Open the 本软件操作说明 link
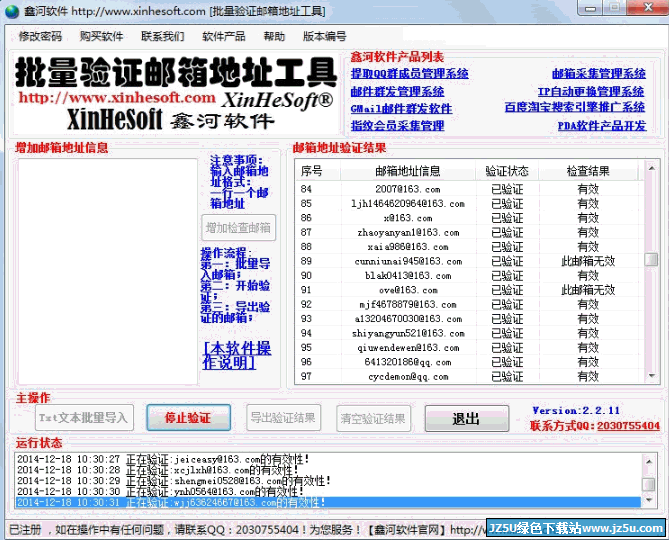 (237, 355)
